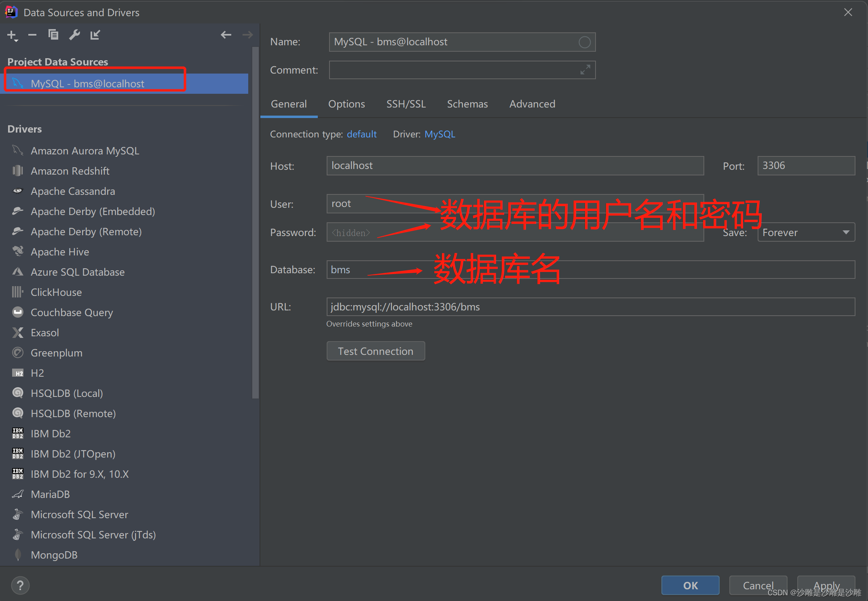Click the Port field showing 3306
The height and width of the screenshot is (601, 868).
(806, 166)
